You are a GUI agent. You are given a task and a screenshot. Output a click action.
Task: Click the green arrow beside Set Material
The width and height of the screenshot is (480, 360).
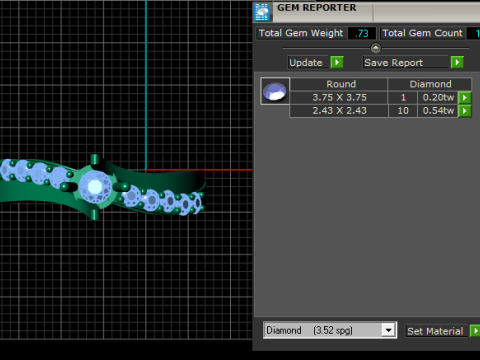coord(475,331)
